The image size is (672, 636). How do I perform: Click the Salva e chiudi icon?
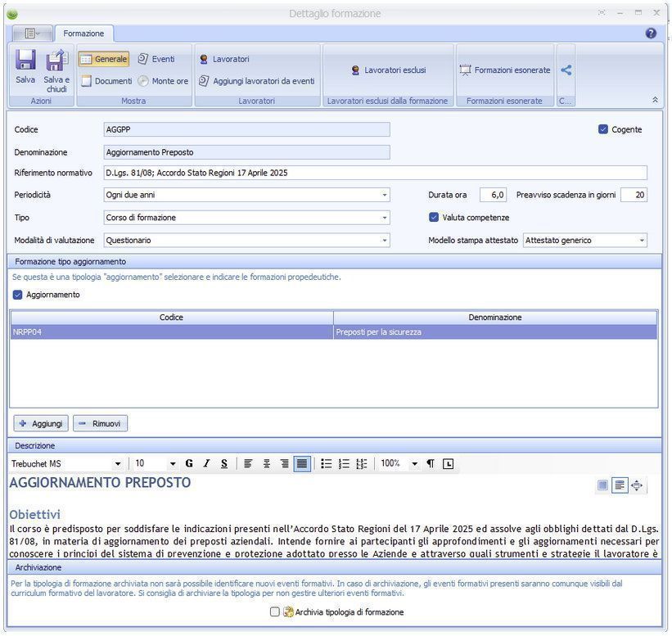[x=56, y=61]
